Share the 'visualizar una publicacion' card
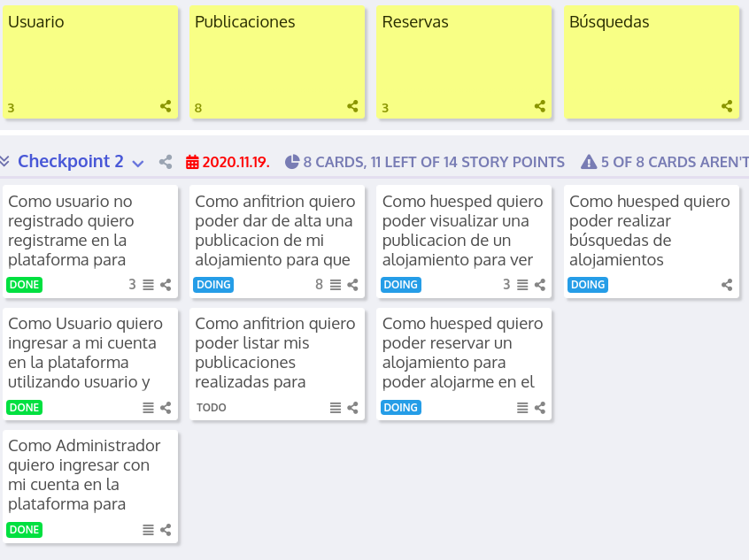The height and width of the screenshot is (560, 749). (x=540, y=285)
